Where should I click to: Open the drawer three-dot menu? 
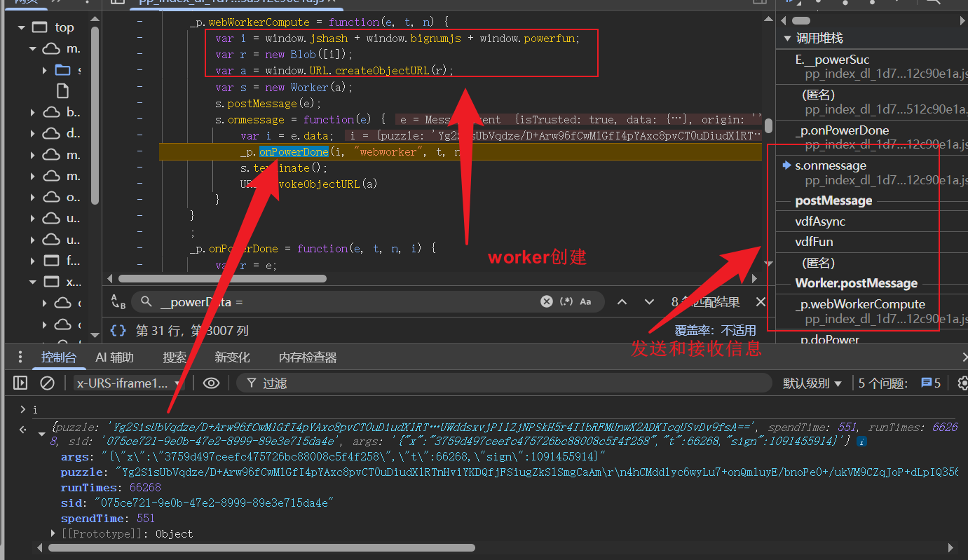(x=21, y=357)
